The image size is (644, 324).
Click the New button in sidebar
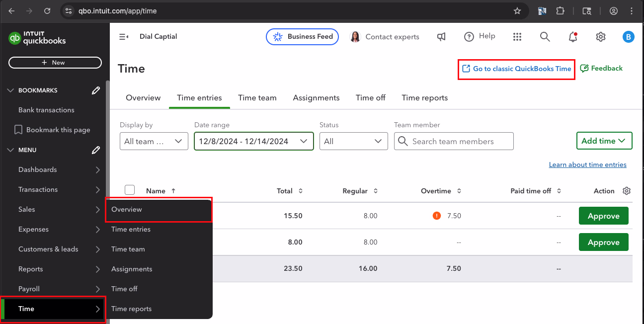pyautogui.click(x=55, y=63)
